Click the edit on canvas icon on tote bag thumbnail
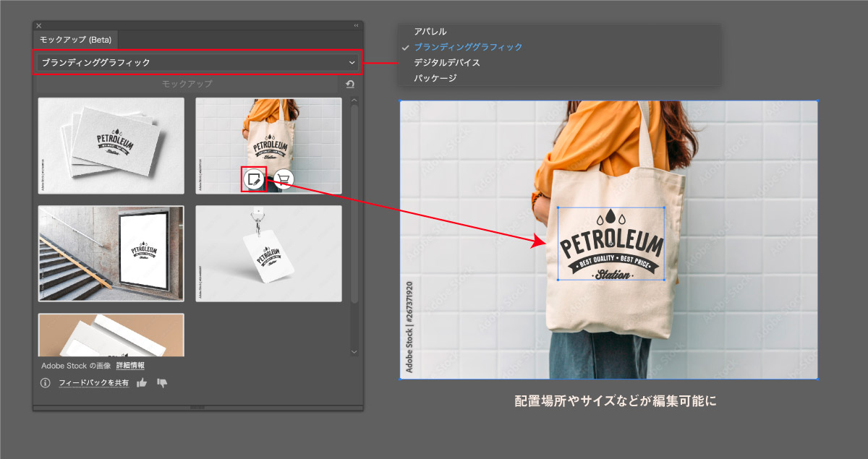This screenshot has width=868, height=459. click(x=254, y=179)
